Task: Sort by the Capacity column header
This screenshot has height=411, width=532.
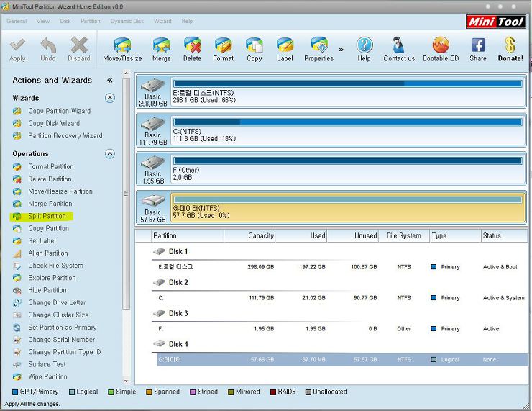Action: coord(249,235)
